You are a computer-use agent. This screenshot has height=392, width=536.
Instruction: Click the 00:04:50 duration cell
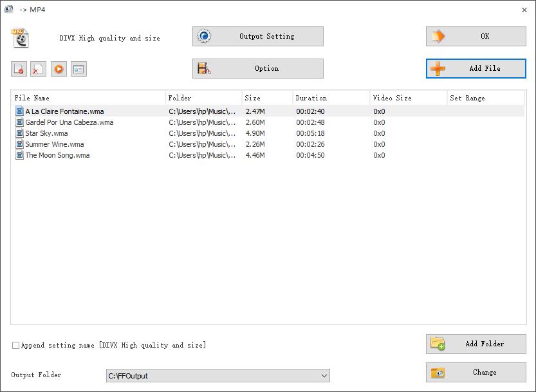click(310, 155)
